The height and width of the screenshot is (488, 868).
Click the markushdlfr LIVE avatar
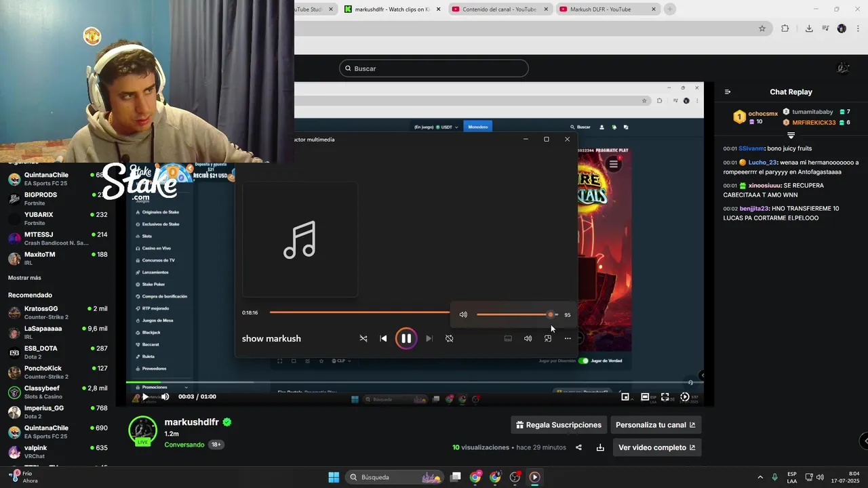point(142,431)
